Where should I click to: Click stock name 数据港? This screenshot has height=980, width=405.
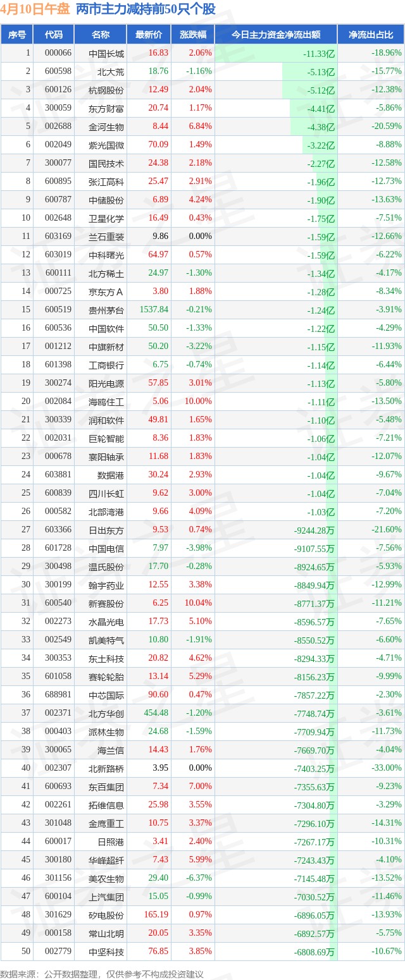pos(111,475)
